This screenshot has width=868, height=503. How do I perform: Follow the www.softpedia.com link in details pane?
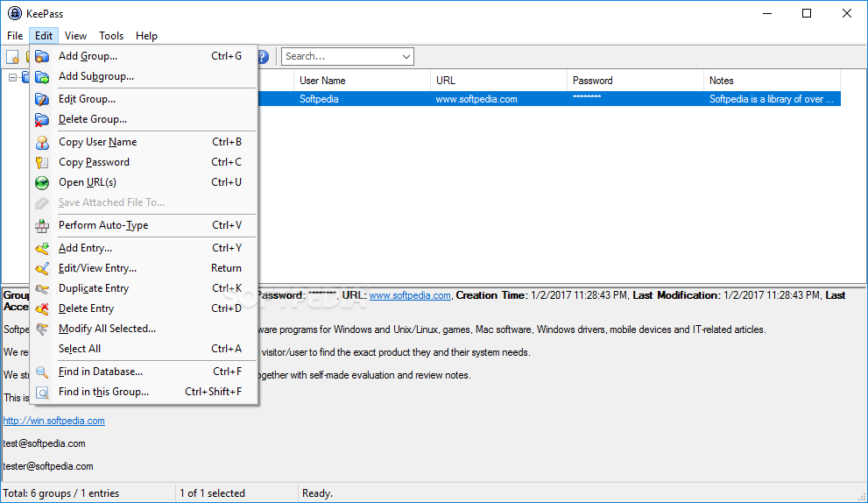pos(410,295)
